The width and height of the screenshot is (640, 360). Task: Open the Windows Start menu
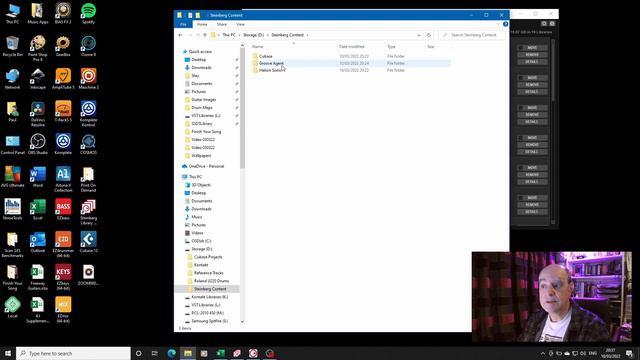click(8, 353)
